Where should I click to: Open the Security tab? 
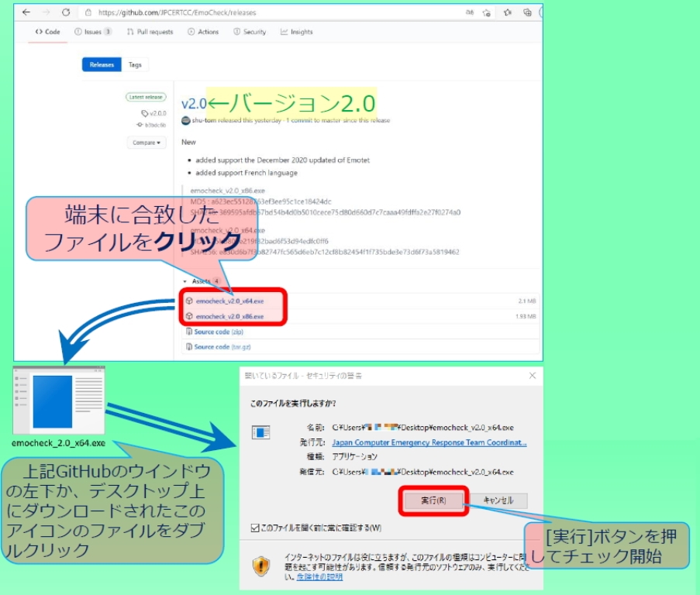tap(250, 32)
